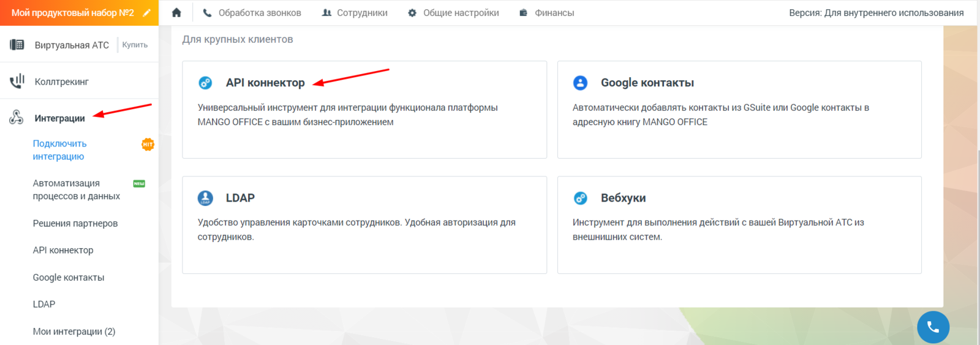Open Решения партнеров in sidebar
This screenshot has width=980, height=345.
click(x=75, y=224)
